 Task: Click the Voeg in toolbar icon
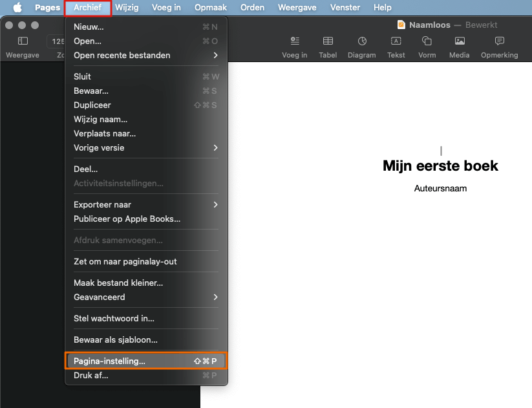click(x=295, y=41)
